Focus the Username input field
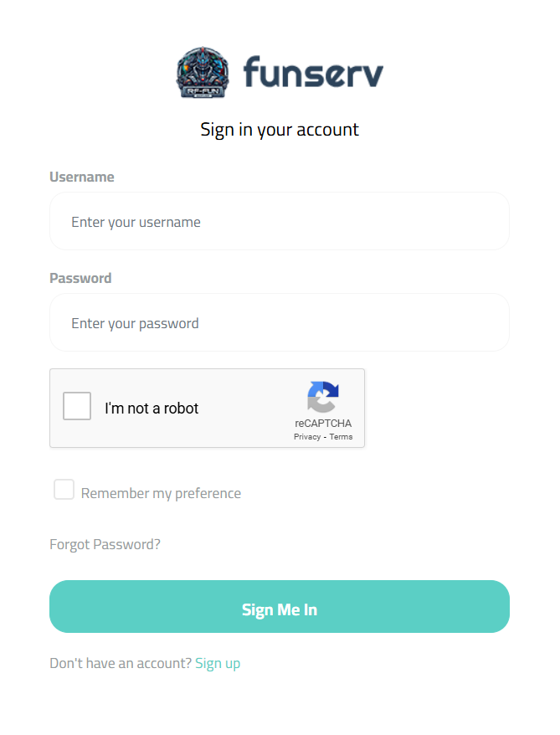 (x=280, y=221)
